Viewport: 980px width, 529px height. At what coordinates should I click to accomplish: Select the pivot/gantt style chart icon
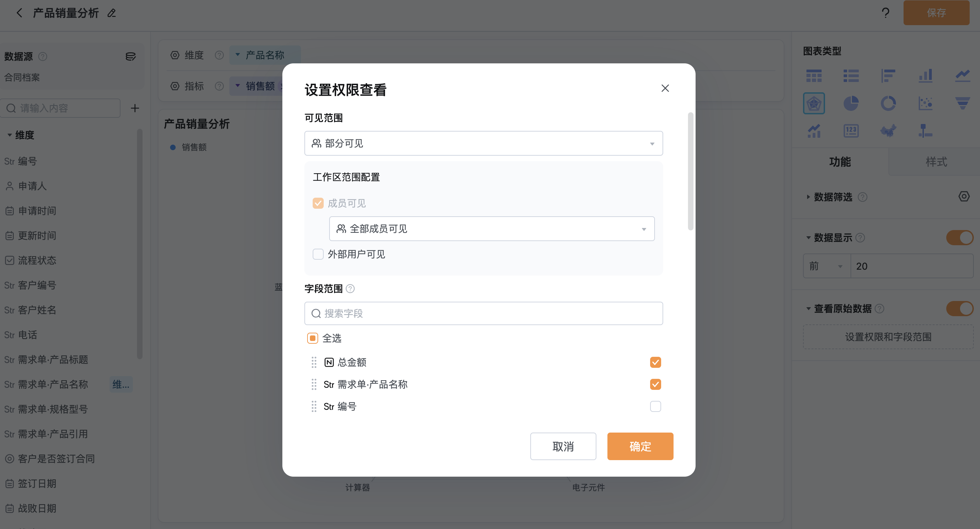[x=925, y=131]
